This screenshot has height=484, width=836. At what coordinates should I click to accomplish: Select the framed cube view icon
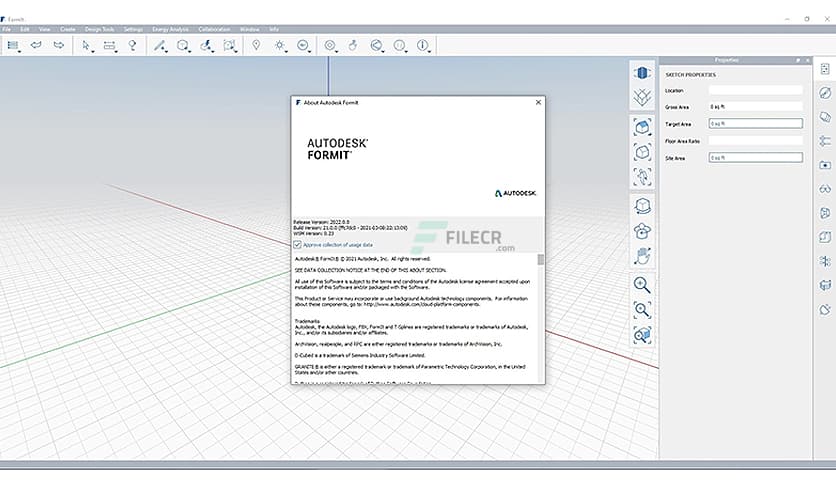(642, 152)
